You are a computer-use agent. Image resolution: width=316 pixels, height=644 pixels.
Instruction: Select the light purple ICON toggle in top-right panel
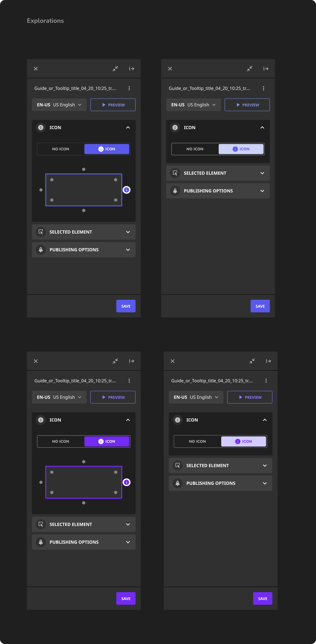click(x=241, y=149)
